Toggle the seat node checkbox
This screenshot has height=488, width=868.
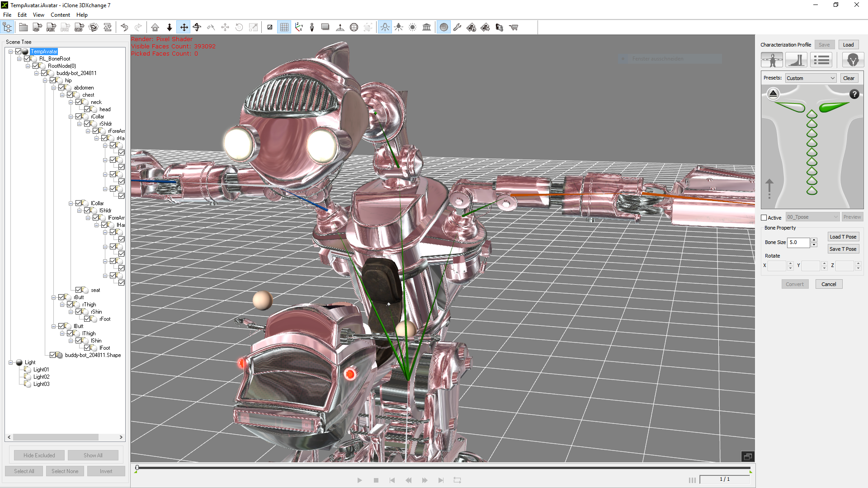[79, 290]
